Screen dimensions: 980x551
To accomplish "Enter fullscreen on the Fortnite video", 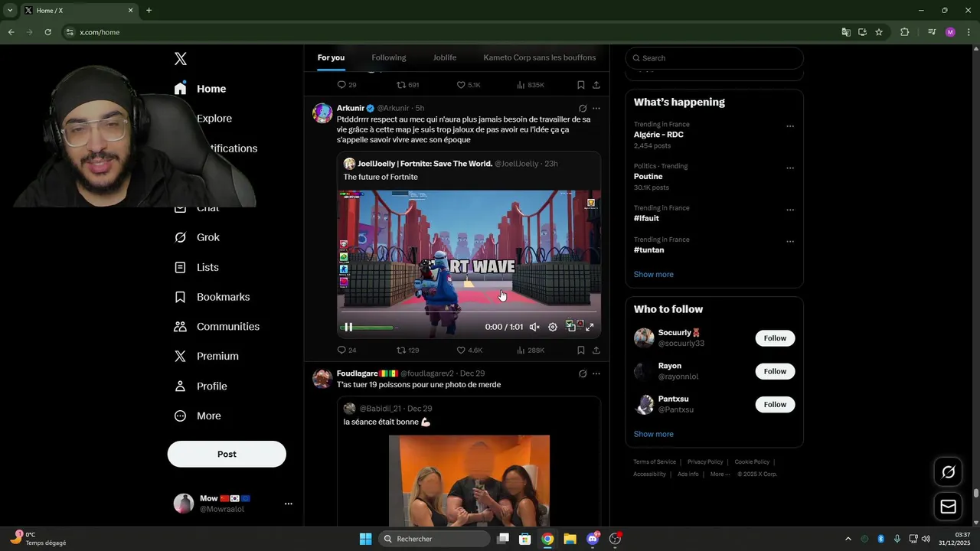I will pos(590,327).
